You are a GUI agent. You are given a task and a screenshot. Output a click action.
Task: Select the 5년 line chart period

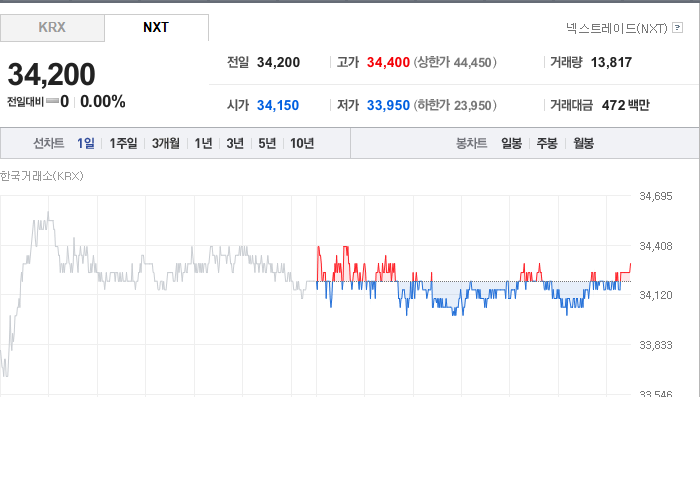pos(267,143)
